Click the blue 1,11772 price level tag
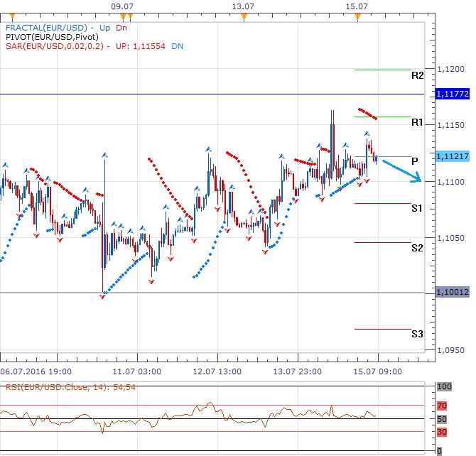Viewport: 476px width, 456px height. click(x=452, y=94)
